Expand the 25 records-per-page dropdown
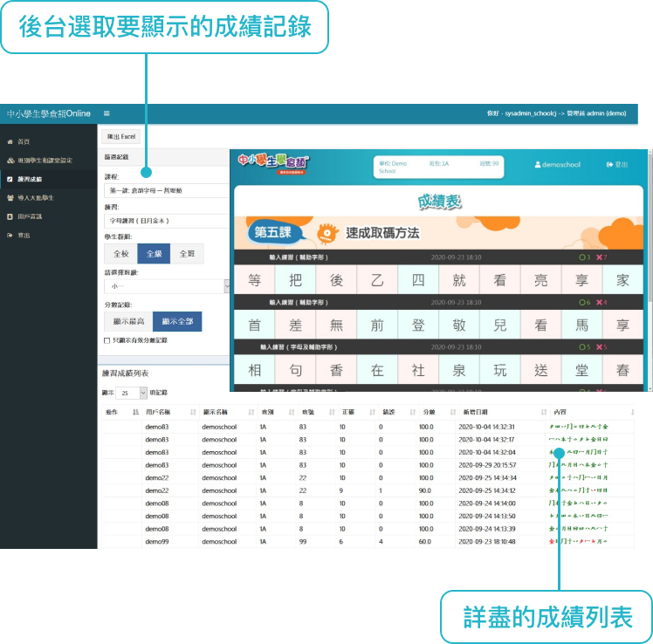The width and height of the screenshot is (653, 644). point(132,394)
